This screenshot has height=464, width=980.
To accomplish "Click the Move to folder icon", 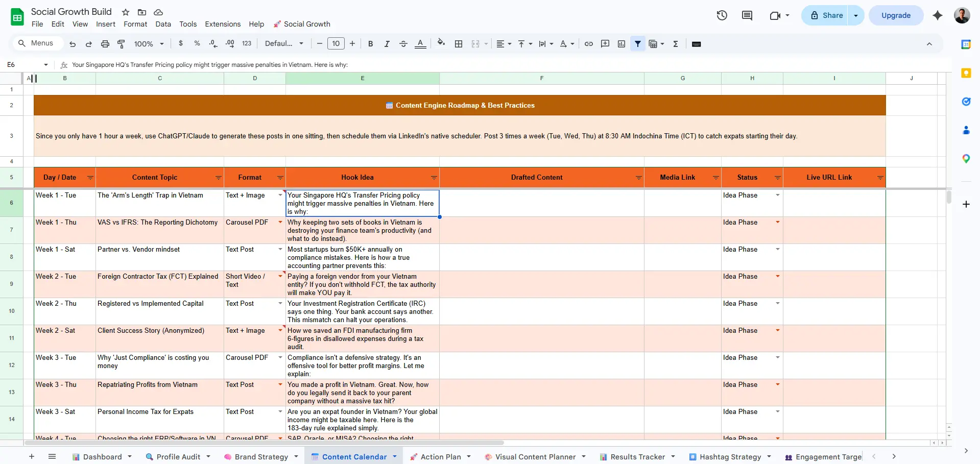I will [x=142, y=12].
